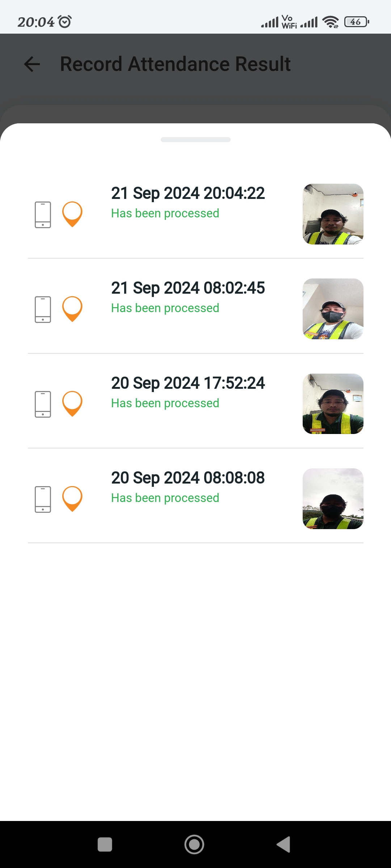This screenshot has height=868, width=391.
Task: Tap location pin for 08:02:45 record
Action: point(72,309)
